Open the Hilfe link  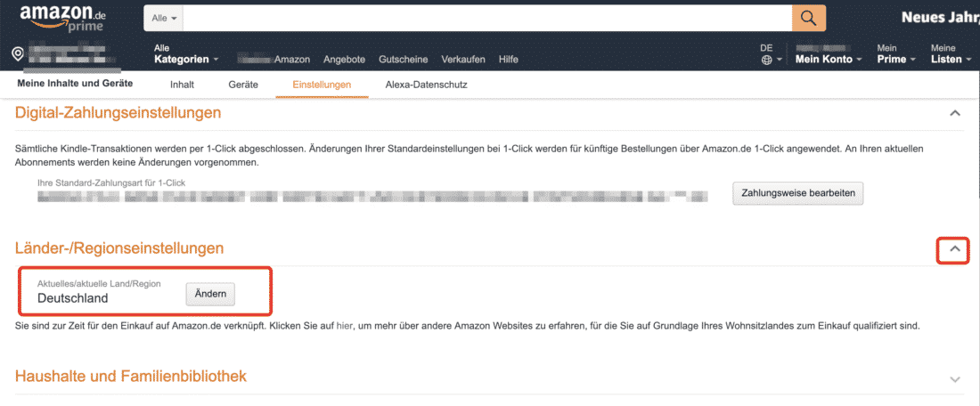[508, 60]
